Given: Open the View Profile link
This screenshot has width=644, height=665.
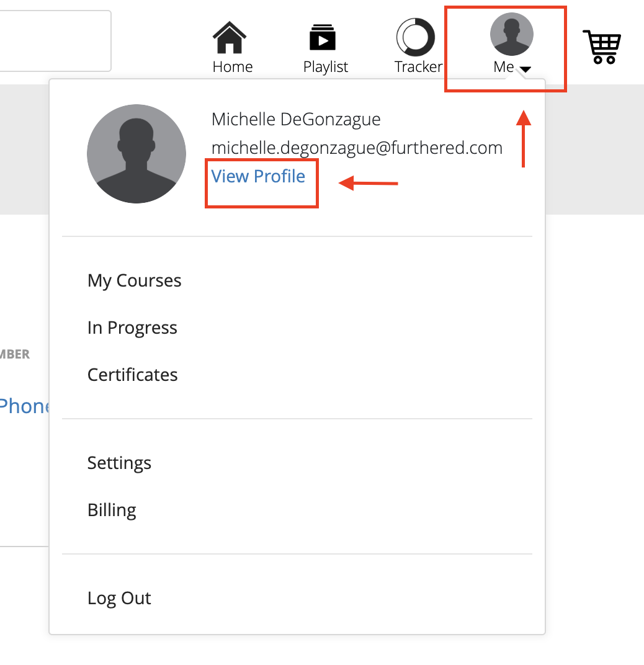Looking at the screenshot, I should 258,176.
